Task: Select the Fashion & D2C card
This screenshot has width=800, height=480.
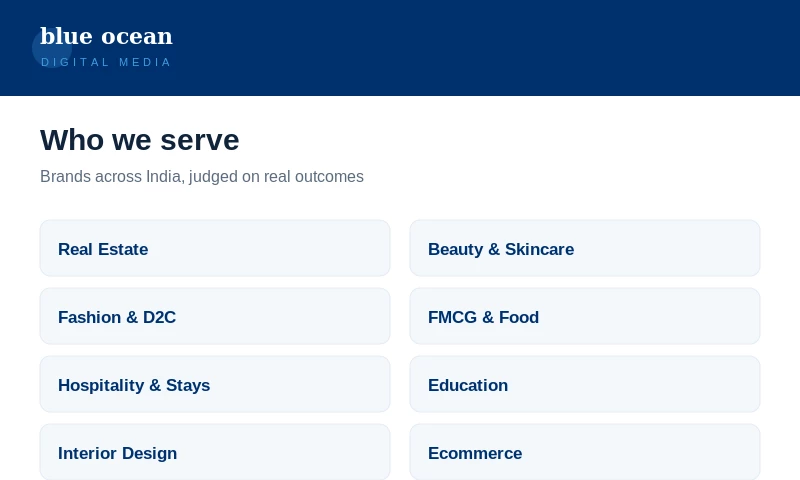Action: [x=215, y=316]
